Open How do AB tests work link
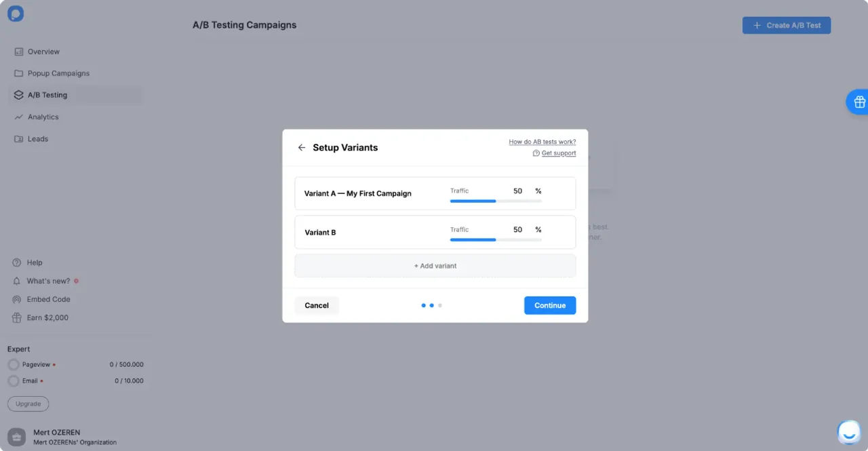This screenshot has width=868, height=451. (542, 142)
